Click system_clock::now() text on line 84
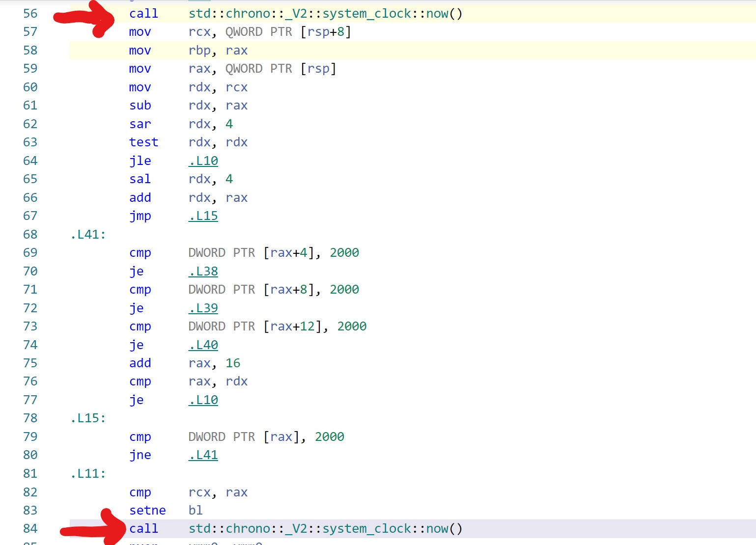756x545 pixels. point(392,529)
